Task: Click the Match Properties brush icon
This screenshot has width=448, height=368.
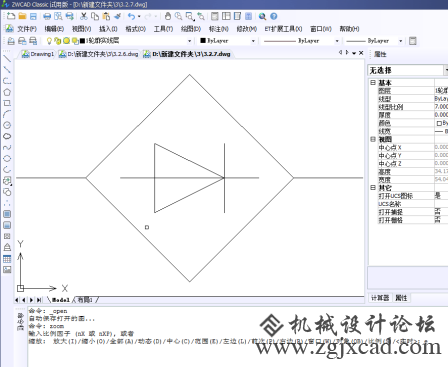Action: [x=117, y=16]
